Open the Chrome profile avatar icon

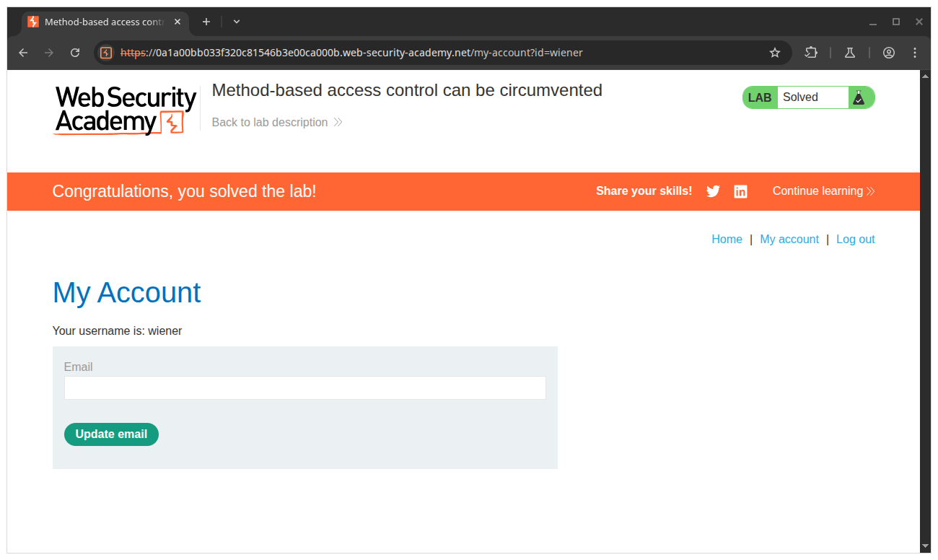[889, 53]
